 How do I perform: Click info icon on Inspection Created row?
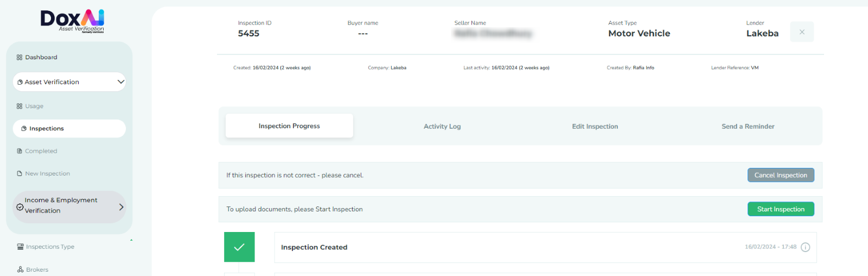(x=806, y=247)
